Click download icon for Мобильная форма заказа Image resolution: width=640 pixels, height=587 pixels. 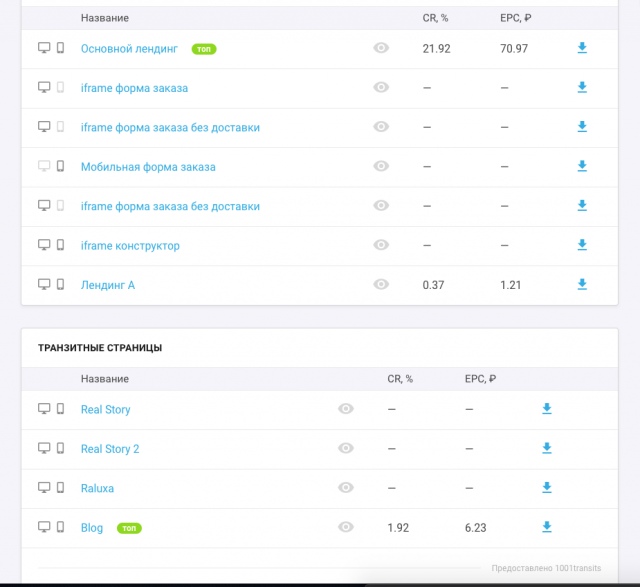coord(582,166)
